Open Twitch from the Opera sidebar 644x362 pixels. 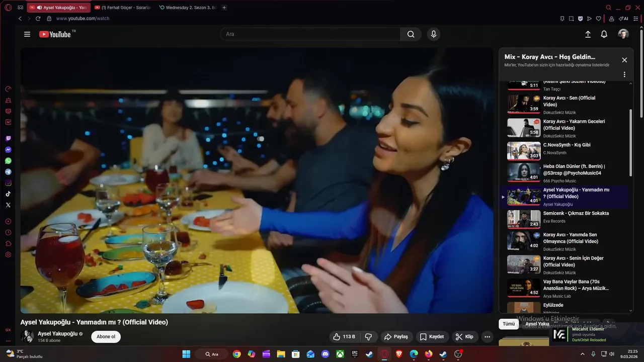[8, 139]
